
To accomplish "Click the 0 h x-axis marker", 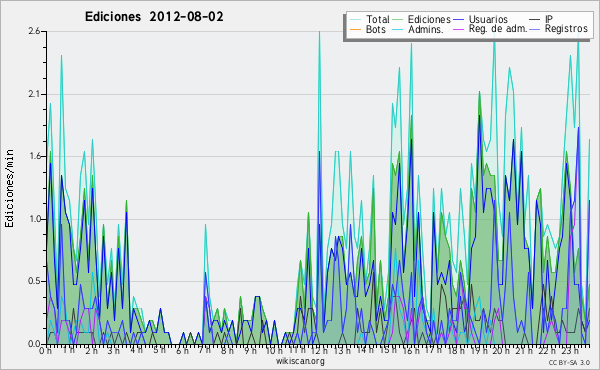I will 46,351.
